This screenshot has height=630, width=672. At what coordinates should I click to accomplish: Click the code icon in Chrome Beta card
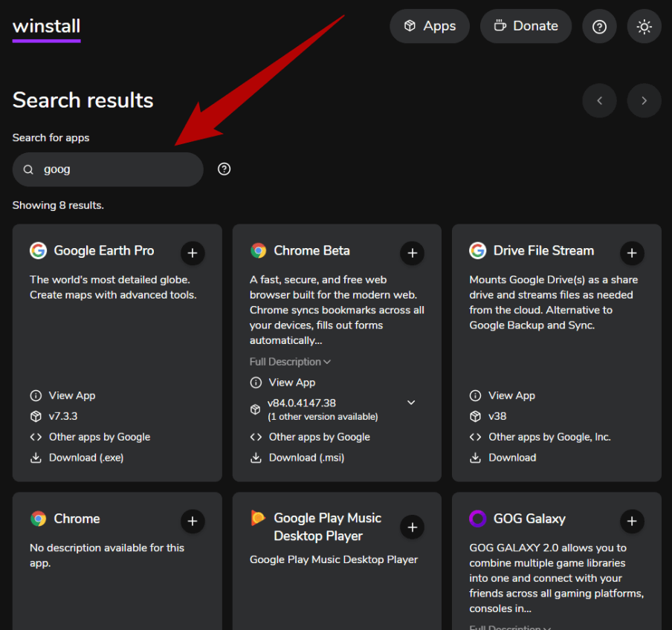click(256, 437)
